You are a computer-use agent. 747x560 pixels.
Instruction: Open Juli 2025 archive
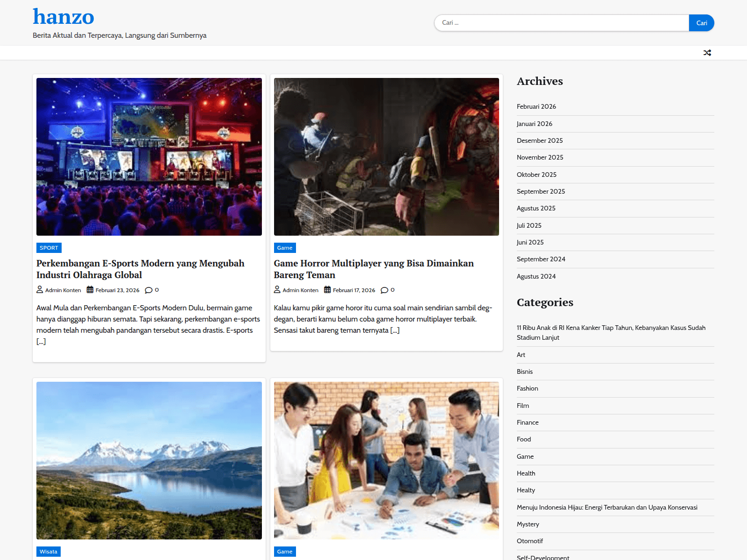point(529,225)
